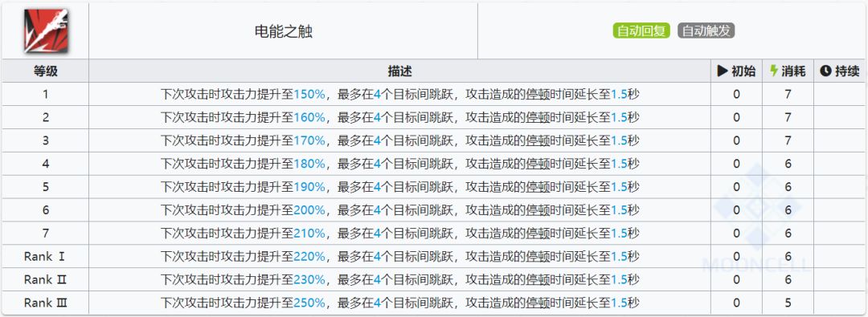Select the Rank I row label
The image size is (868, 317).
point(45,256)
